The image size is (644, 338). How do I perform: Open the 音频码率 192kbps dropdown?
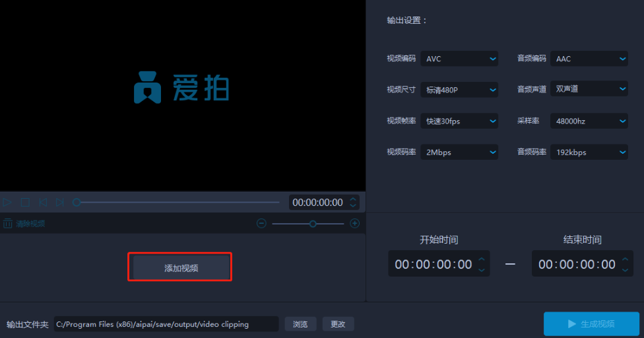[x=589, y=152]
